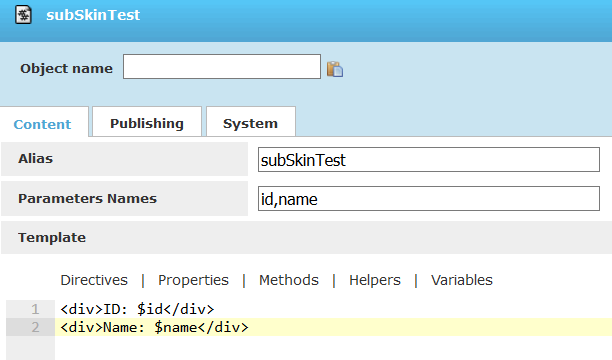
Task: Click the subSkinTest title text in header
Action: click(x=93, y=15)
